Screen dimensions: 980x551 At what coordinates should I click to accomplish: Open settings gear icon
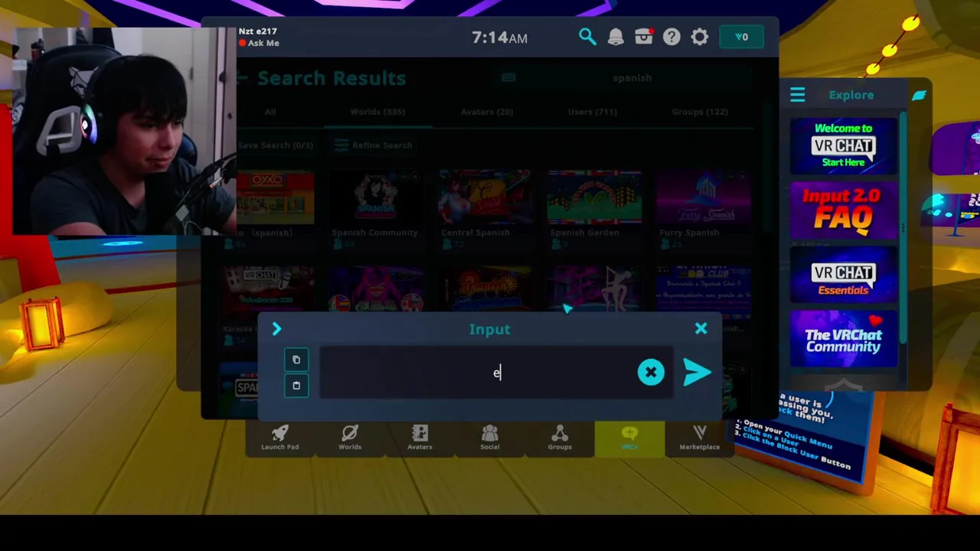tap(700, 37)
